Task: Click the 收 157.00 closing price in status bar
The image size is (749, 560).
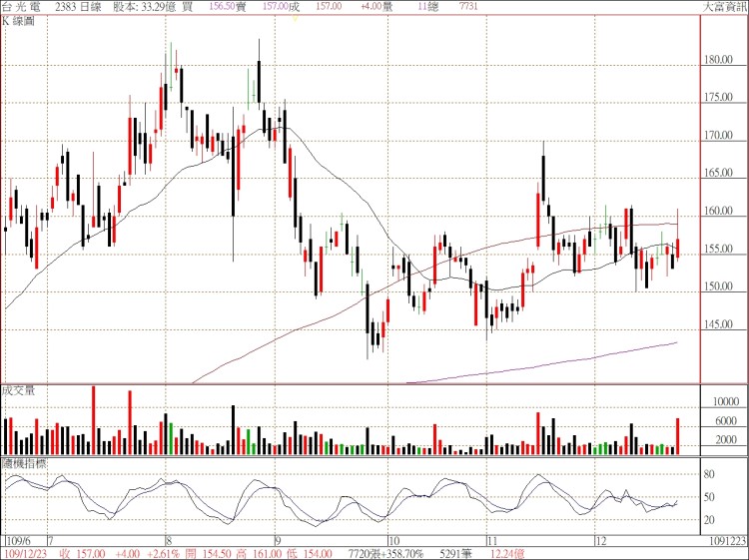Action: 84,552
